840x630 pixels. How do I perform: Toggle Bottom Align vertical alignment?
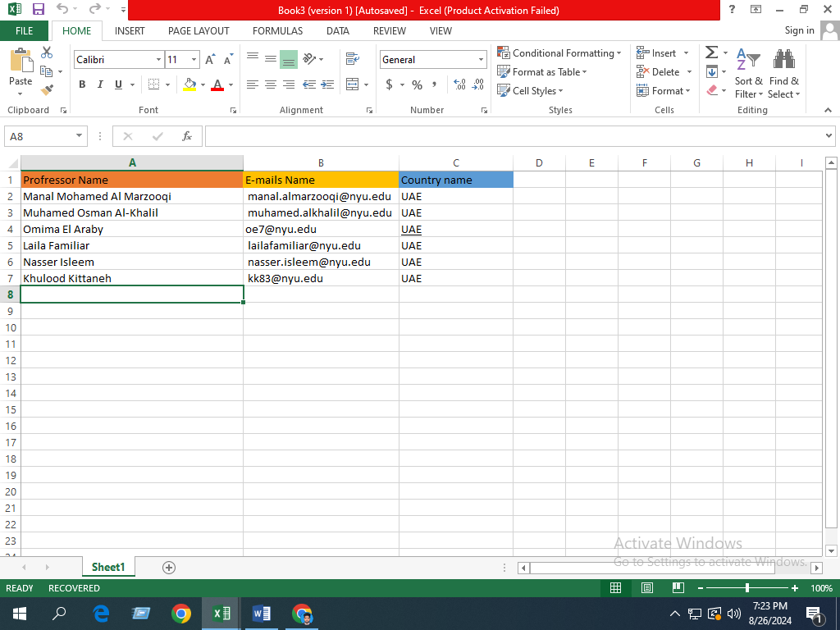tap(289, 59)
